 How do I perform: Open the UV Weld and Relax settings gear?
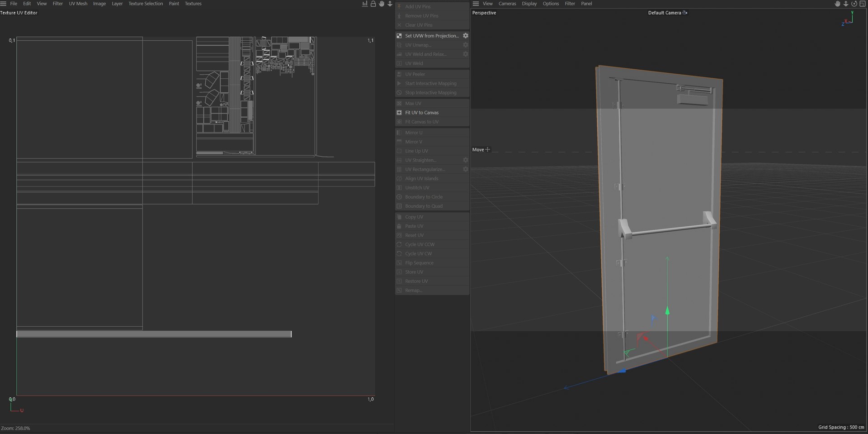(465, 54)
